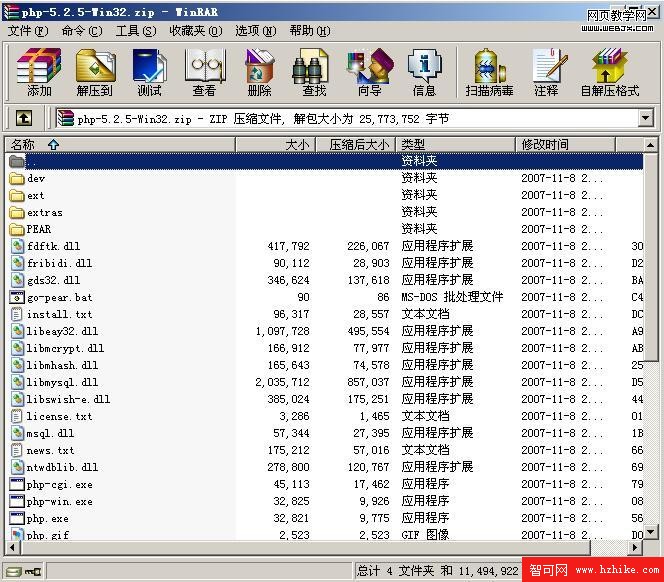Click the Extract To (解压到) icon
The height and width of the screenshot is (582, 664).
tap(95, 72)
